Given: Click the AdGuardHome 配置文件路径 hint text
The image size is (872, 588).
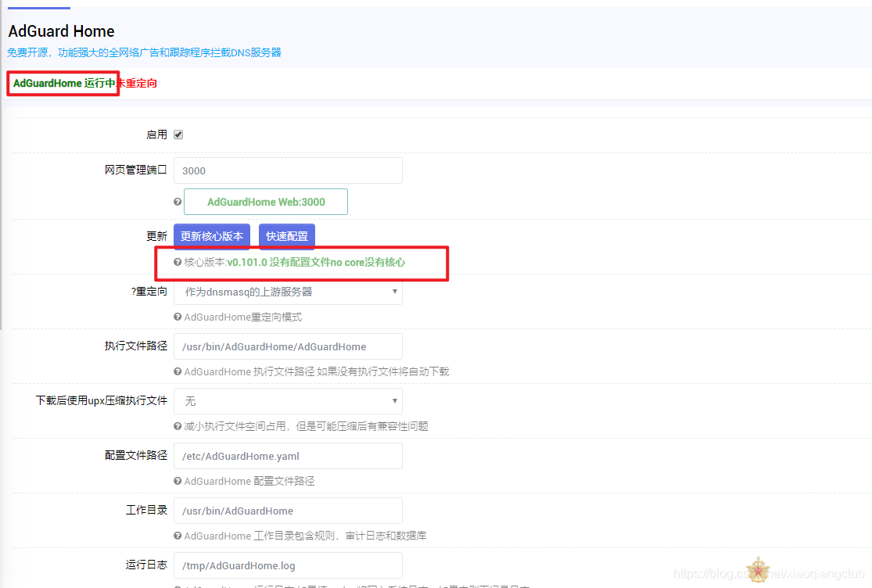Looking at the screenshot, I should (249, 482).
